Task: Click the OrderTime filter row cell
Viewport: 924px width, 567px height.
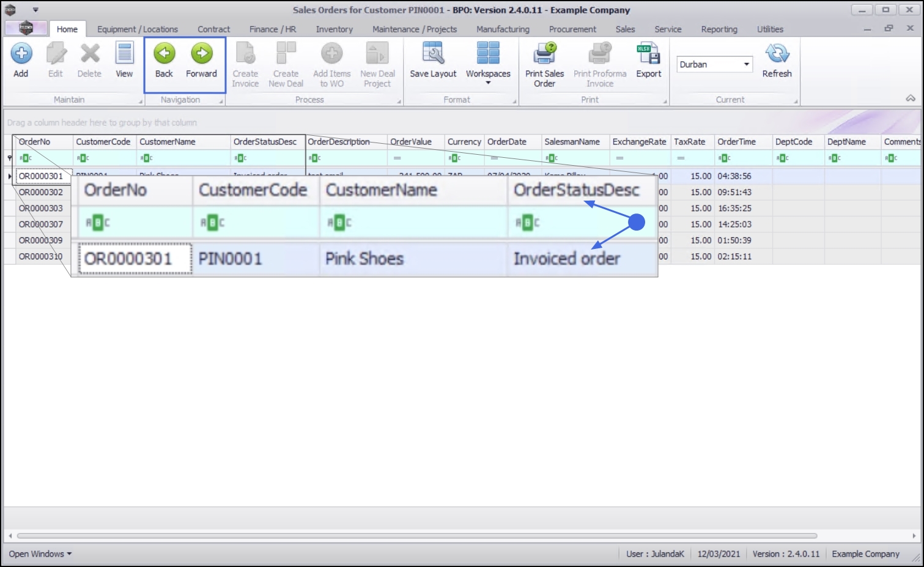Action: pyautogui.click(x=744, y=158)
